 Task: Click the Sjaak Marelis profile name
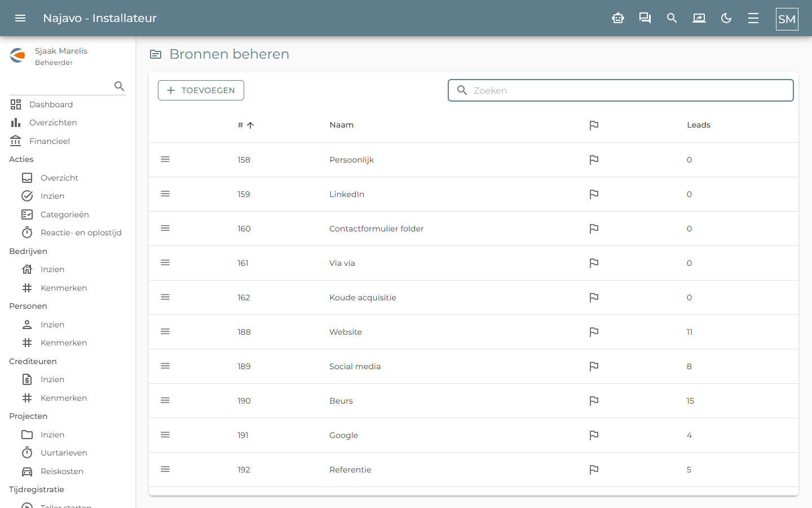61,51
